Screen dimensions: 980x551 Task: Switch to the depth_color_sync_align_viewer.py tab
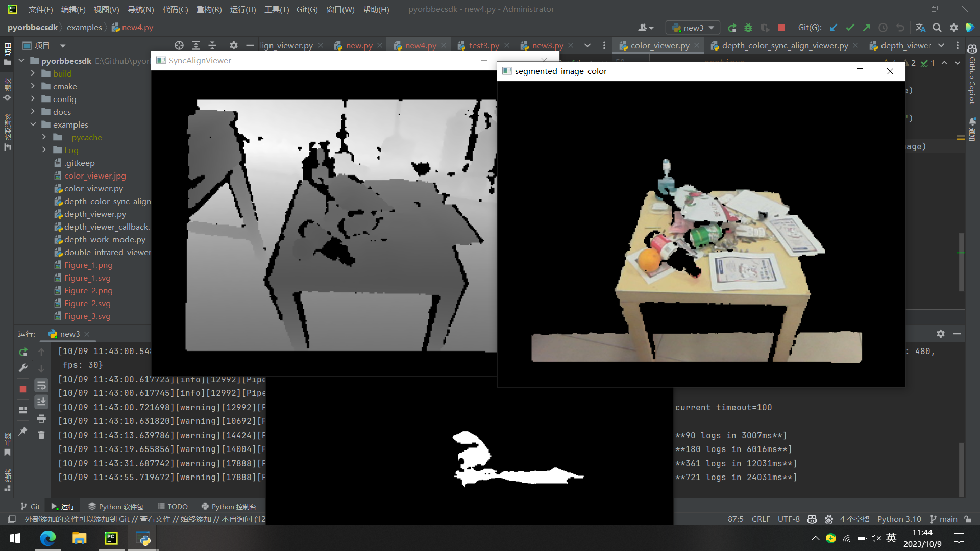coord(785,45)
